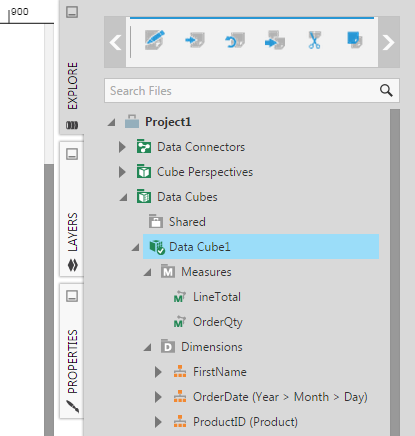Minimize the Explore panel with its top button
Screen dimensions: 415x436
click(x=72, y=12)
